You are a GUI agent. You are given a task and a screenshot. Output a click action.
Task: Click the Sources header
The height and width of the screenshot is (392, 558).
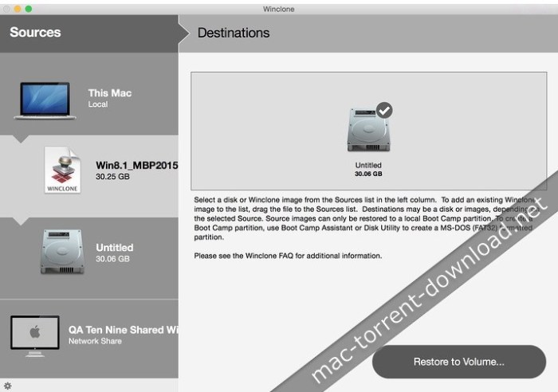(35, 33)
